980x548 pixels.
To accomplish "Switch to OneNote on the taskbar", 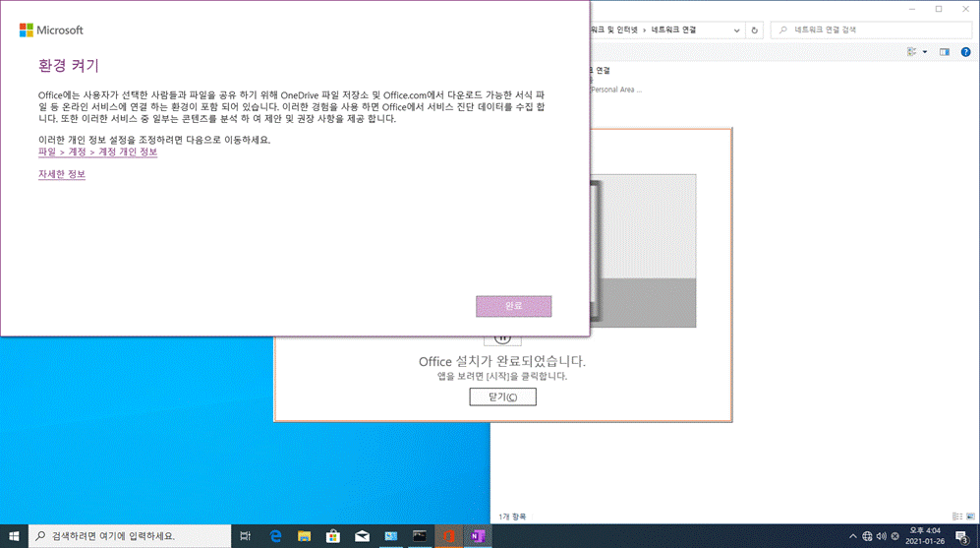I will point(478,536).
